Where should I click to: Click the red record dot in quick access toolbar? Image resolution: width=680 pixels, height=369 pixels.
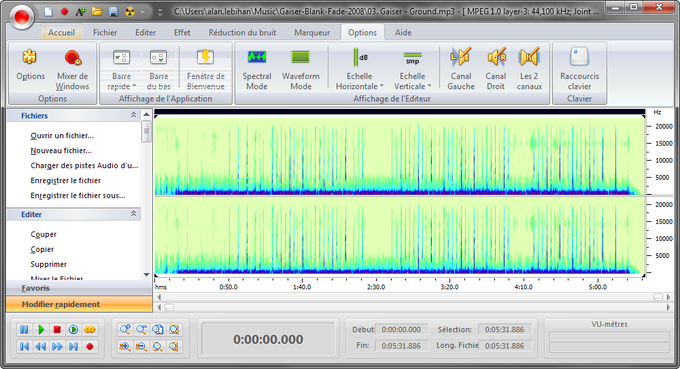click(65, 12)
